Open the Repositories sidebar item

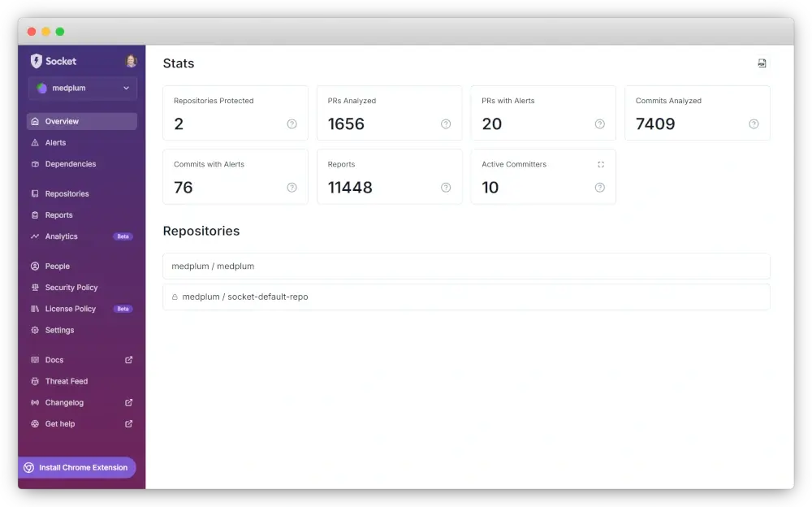pyautogui.click(x=82, y=194)
